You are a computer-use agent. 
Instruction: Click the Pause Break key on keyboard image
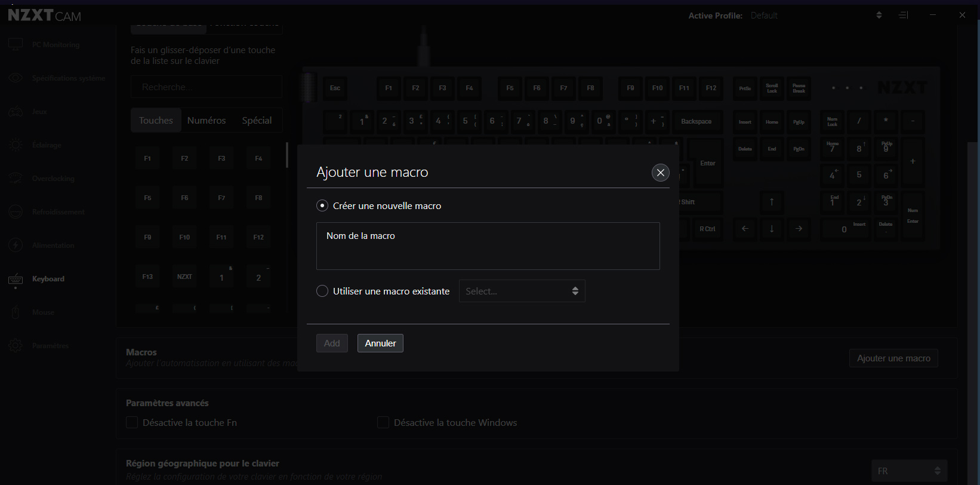pyautogui.click(x=799, y=88)
